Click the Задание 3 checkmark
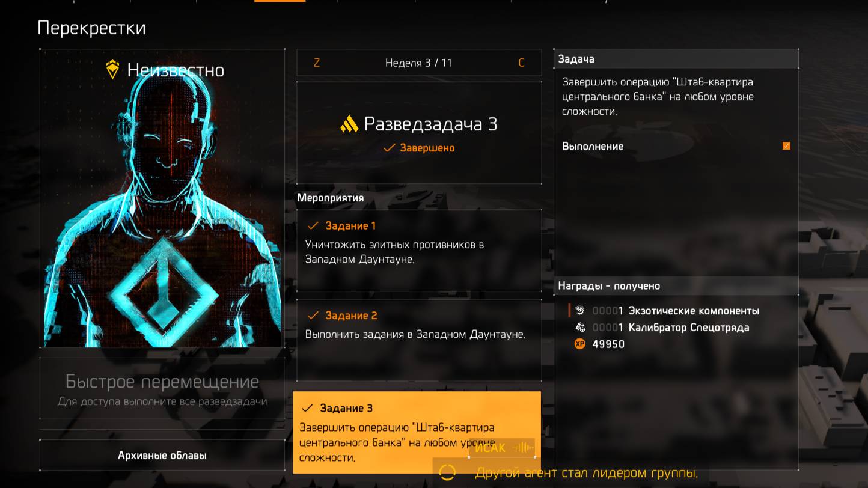Viewport: 868px width, 488px height. [307, 408]
